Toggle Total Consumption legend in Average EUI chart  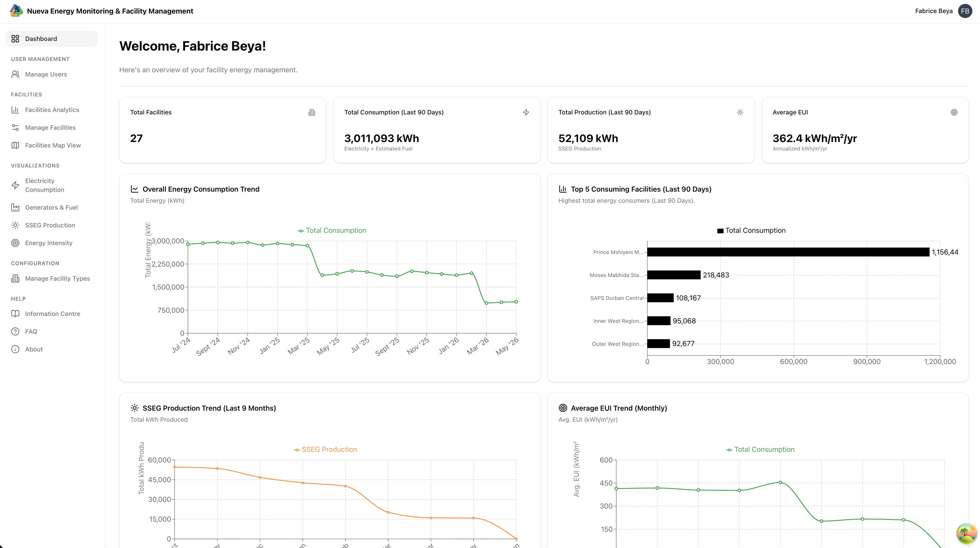coord(760,449)
